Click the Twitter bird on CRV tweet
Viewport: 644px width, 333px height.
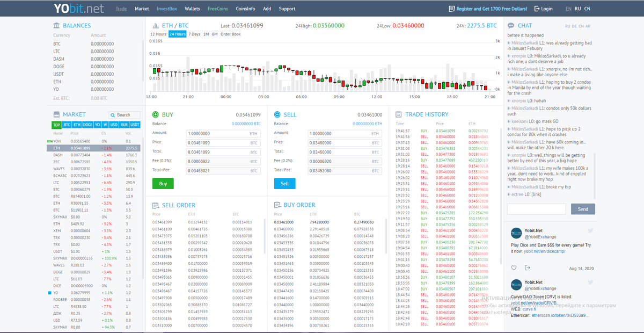pos(590,282)
